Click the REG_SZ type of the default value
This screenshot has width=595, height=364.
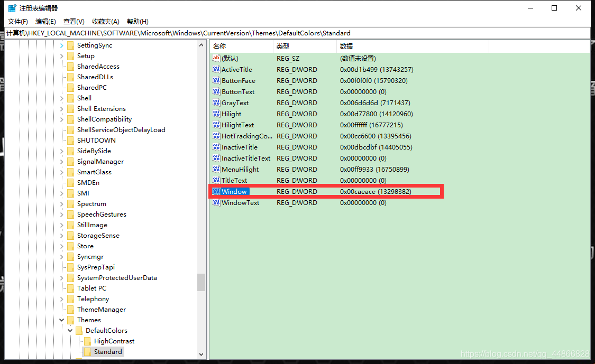[x=288, y=59]
